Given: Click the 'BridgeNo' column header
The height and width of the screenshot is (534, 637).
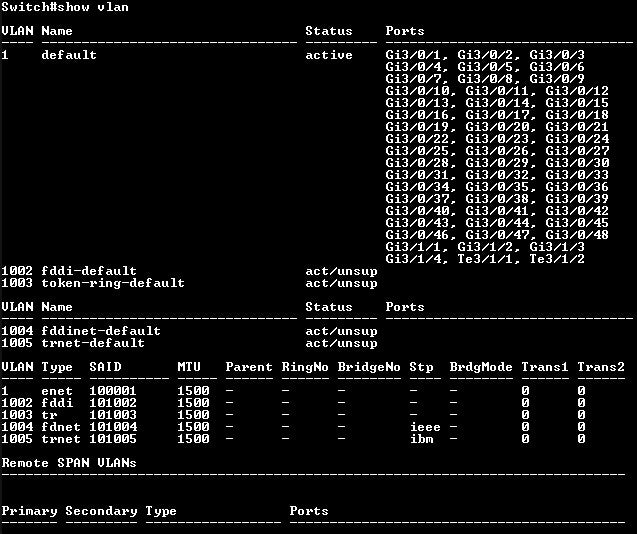Looking at the screenshot, I should pyautogui.click(x=369, y=367).
